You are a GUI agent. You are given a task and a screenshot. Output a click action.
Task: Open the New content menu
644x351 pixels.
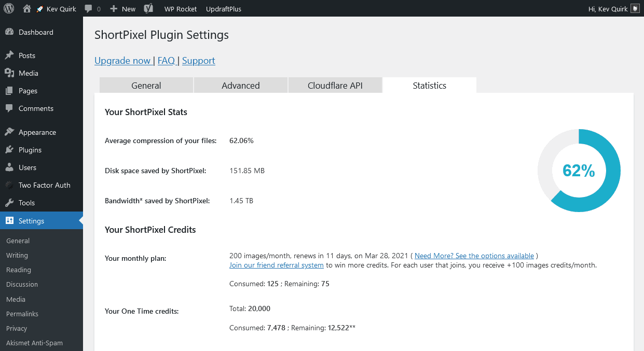(x=123, y=9)
